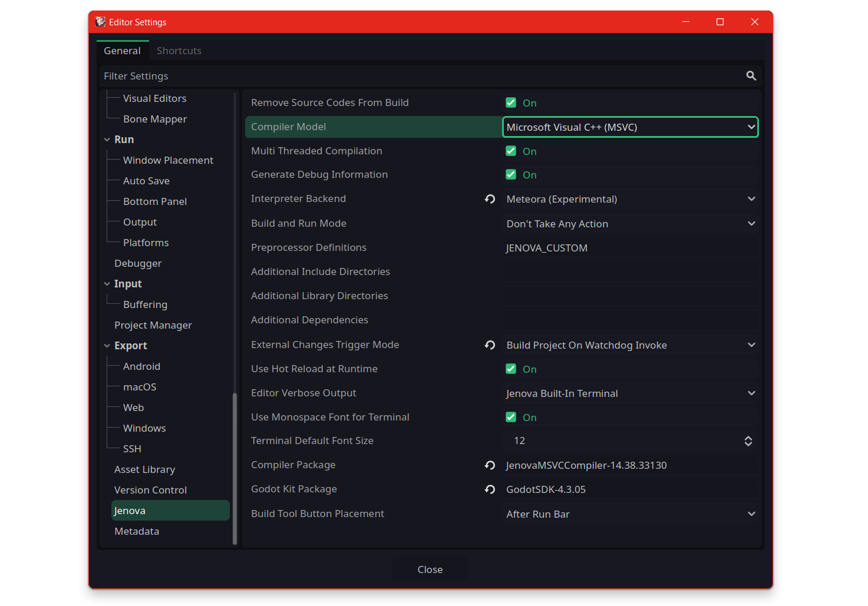This screenshot has width=868, height=606.
Task: Change the Build and Run Mode option
Action: [630, 224]
